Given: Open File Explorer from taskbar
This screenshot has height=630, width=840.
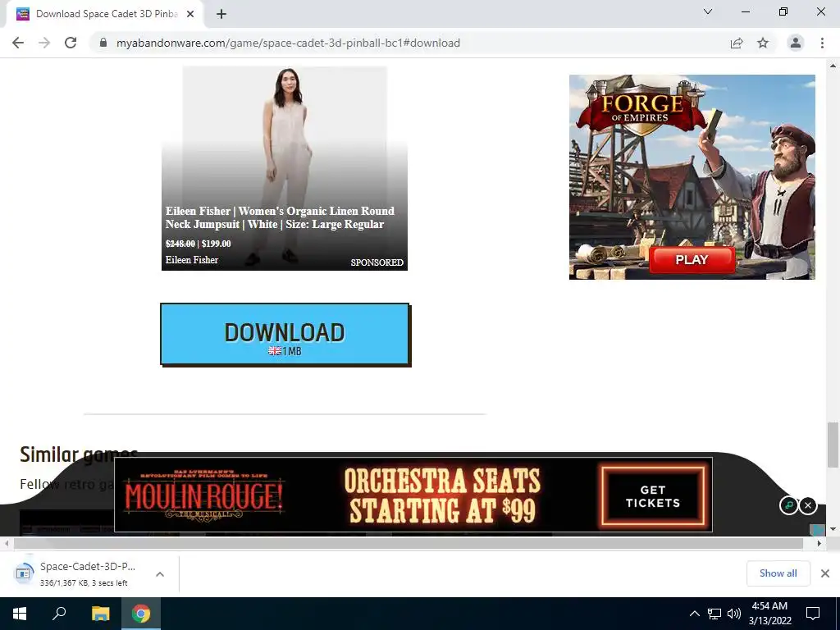Looking at the screenshot, I should point(100,614).
